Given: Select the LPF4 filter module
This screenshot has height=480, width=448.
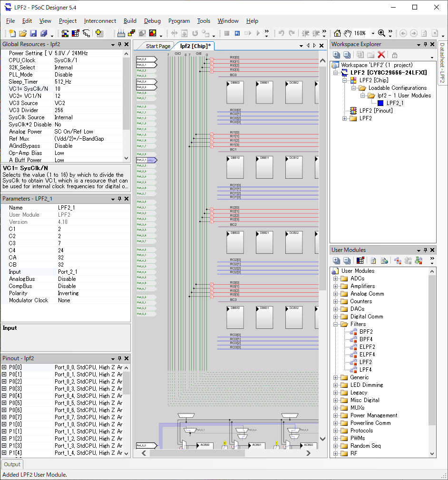Looking at the screenshot, I should 365,370.
